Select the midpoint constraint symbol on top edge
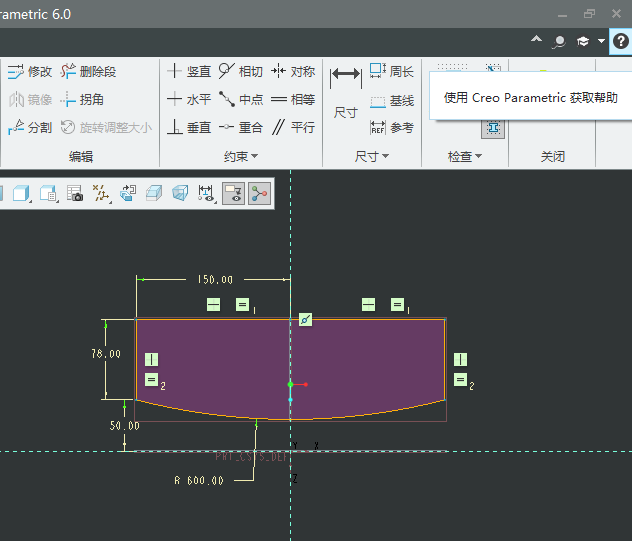Screen dimensions: 632x541 point(306,320)
